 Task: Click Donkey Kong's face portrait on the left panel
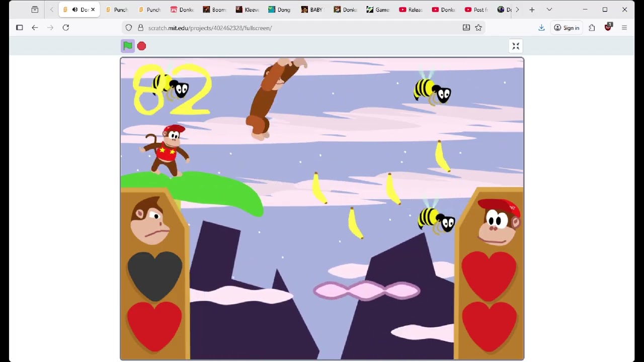tap(150, 221)
